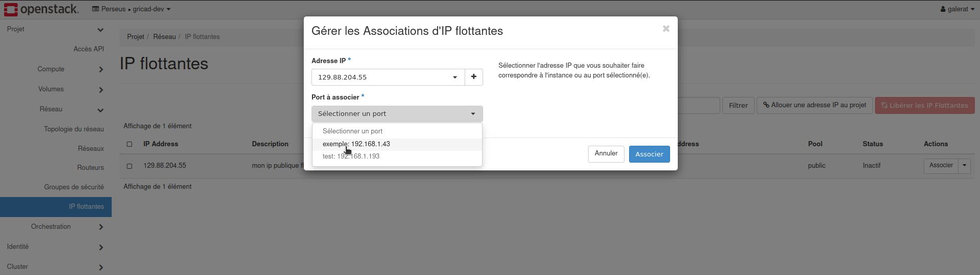The image size is (980, 275).
Task: Click the row's Associer action button
Action: [941, 166]
